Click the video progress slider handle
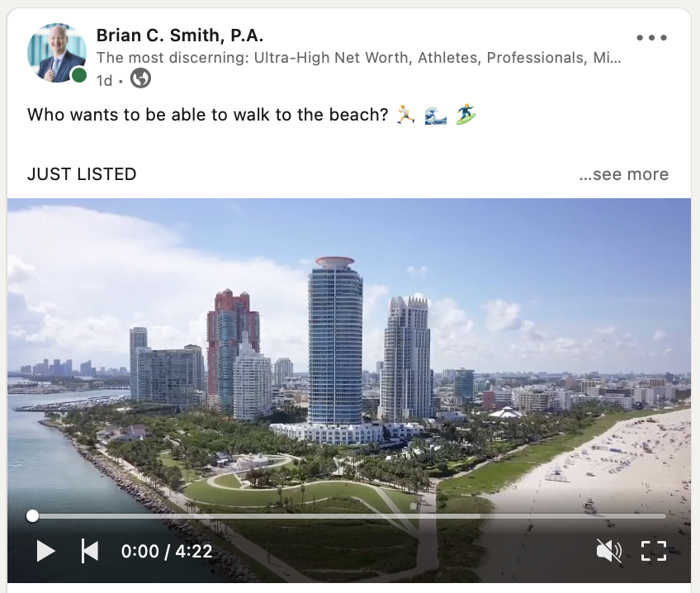 point(32,516)
